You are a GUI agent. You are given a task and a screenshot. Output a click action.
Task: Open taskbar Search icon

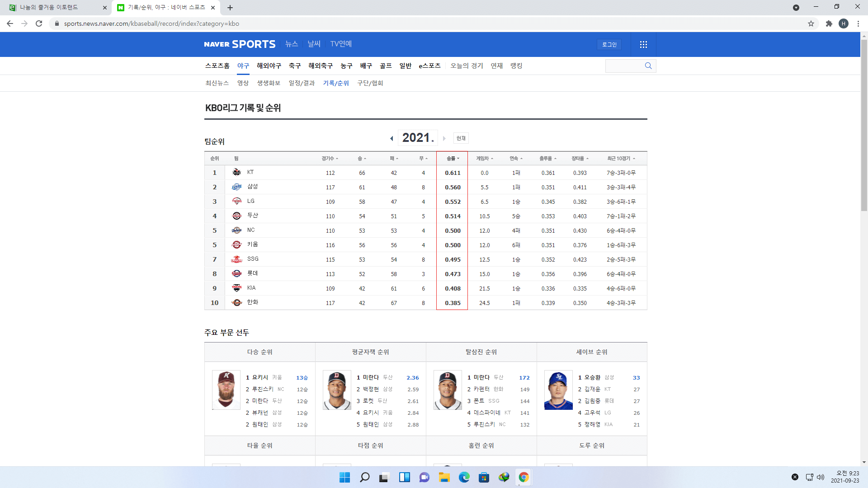click(364, 477)
